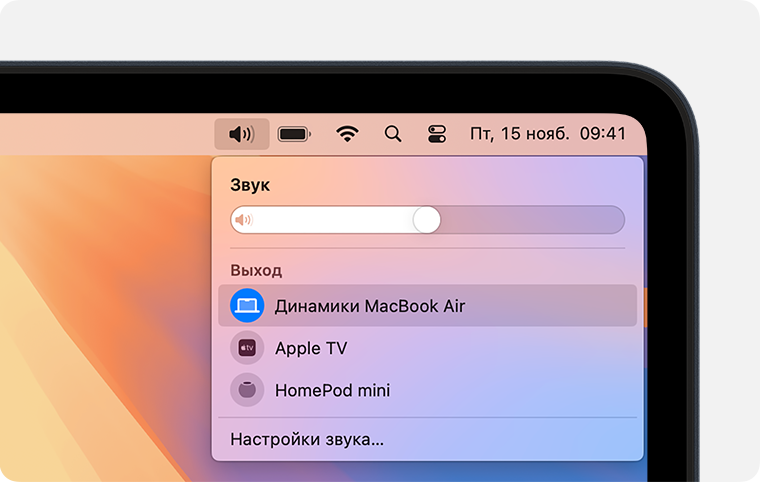Click the Sound speaker icon in menu bar

[x=241, y=134]
